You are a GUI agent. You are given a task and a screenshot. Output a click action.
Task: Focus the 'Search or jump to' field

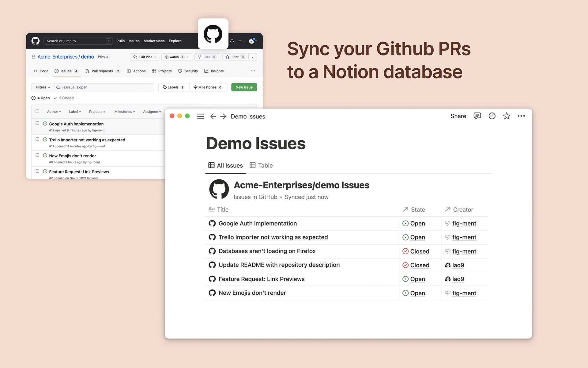pyautogui.click(x=78, y=41)
